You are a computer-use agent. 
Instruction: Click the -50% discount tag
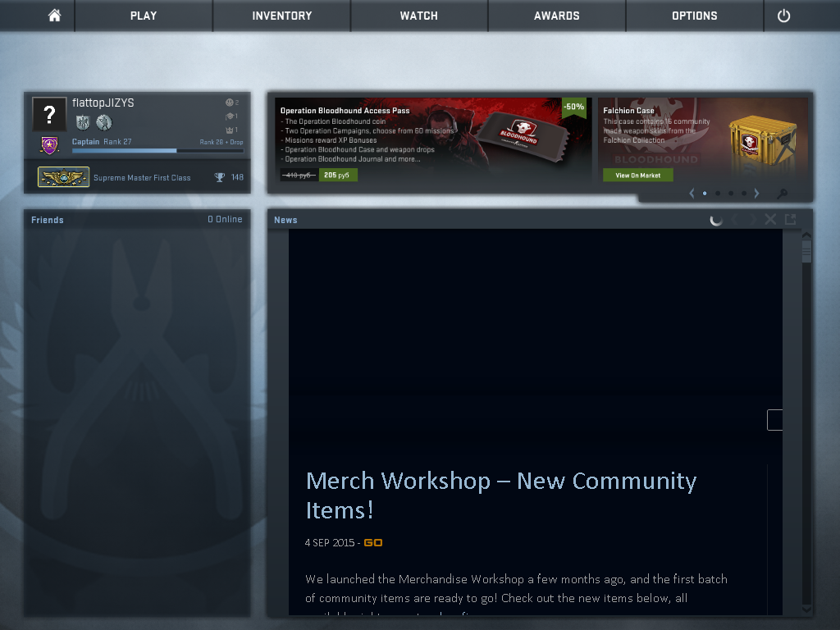(573, 107)
